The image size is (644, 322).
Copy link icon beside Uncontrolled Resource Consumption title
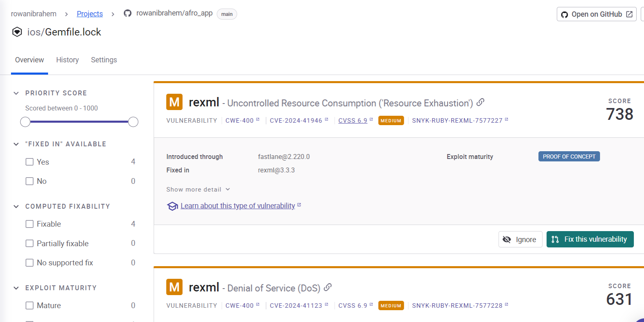(x=481, y=102)
